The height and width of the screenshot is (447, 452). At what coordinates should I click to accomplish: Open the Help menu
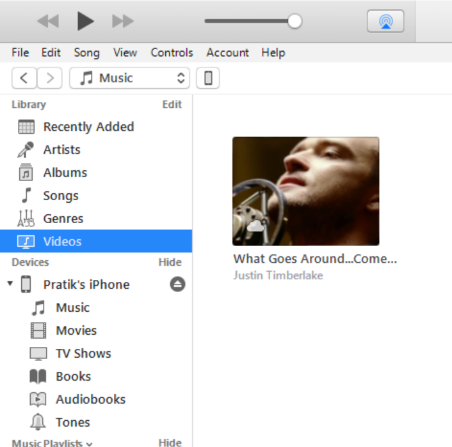(273, 53)
